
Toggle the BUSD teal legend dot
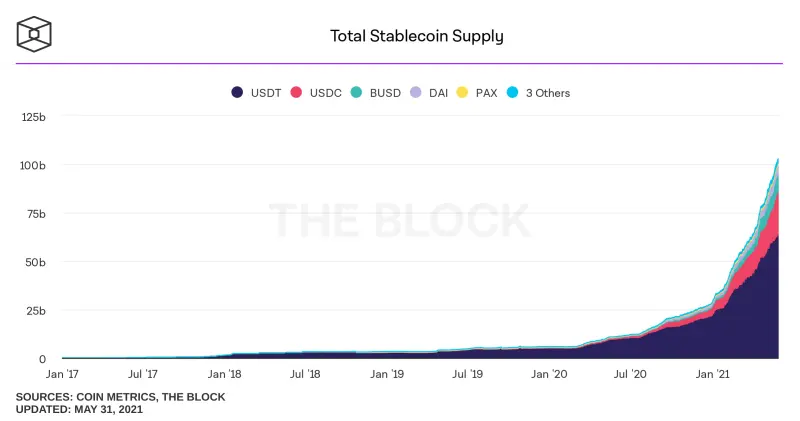tap(356, 92)
